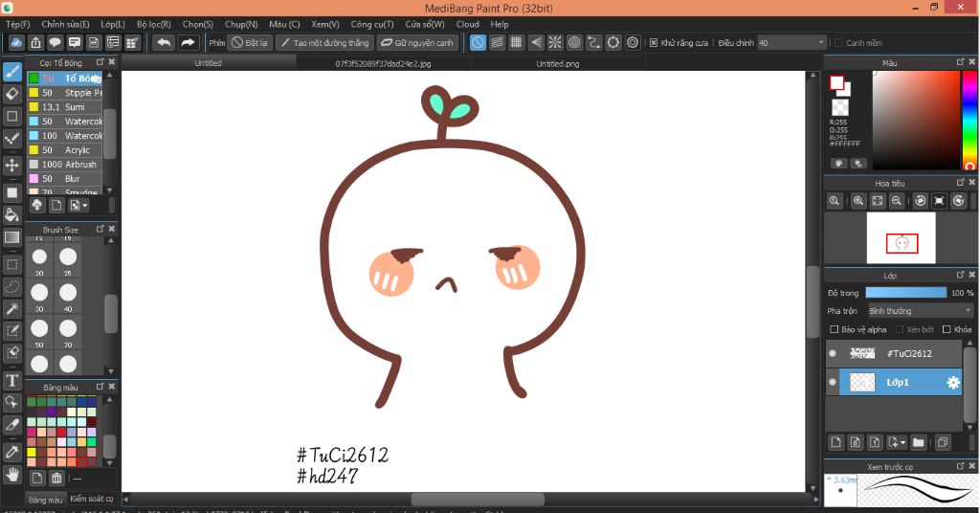Image resolution: width=980 pixels, height=513 pixels.
Task: Select the Bucket fill tool
Action: (x=11, y=215)
